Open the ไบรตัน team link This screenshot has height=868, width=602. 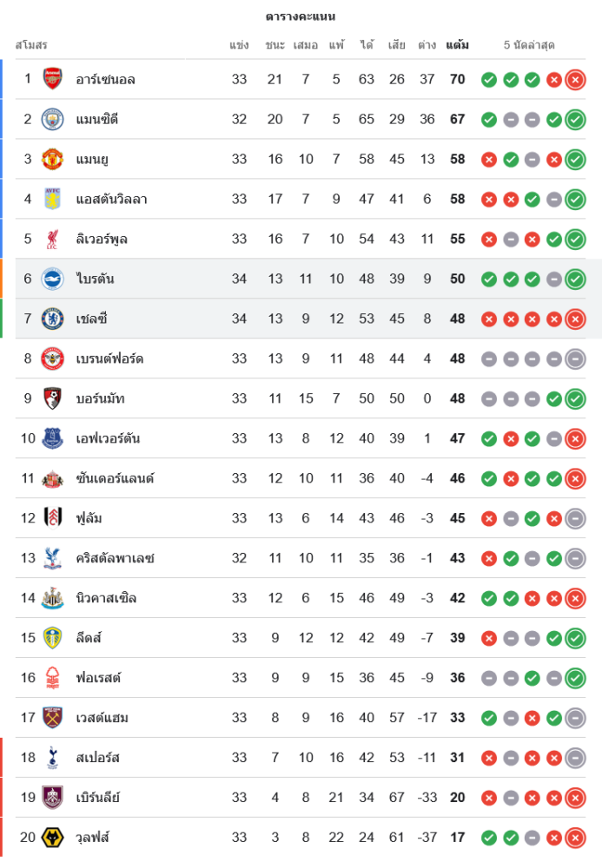95,279
